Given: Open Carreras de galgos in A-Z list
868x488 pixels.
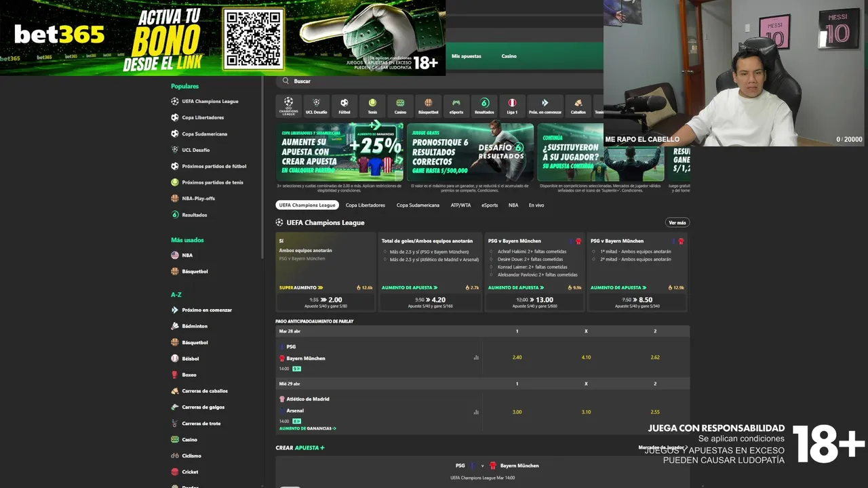Looking at the screenshot, I should [203, 407].
